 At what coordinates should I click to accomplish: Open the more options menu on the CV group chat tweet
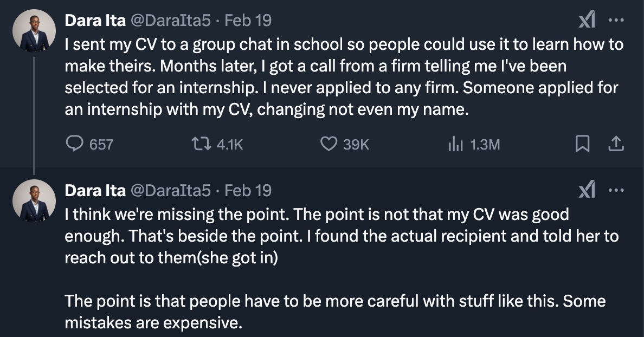pos(616,21)
